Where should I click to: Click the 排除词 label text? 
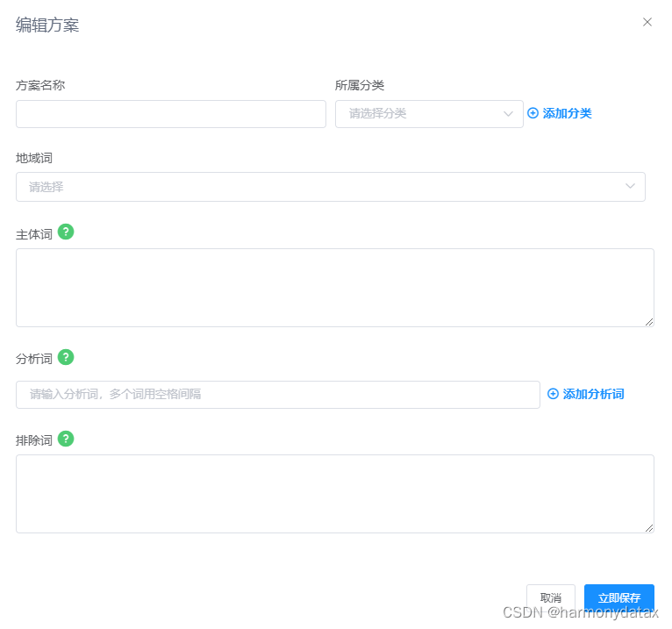pyautogui.click(x=34, y=440)
